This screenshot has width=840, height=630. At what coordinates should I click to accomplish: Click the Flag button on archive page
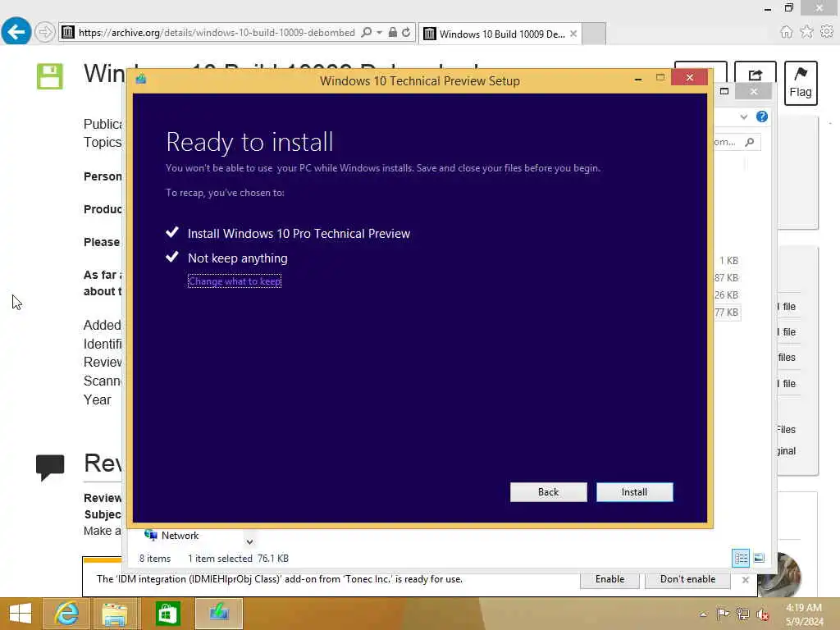[x=801, y=83]
